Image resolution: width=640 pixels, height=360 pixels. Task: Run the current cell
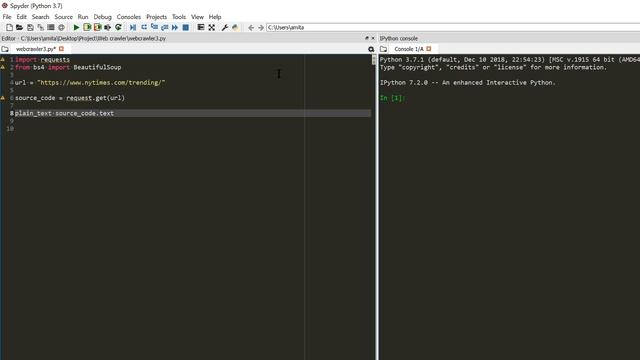tap(87, 27)
